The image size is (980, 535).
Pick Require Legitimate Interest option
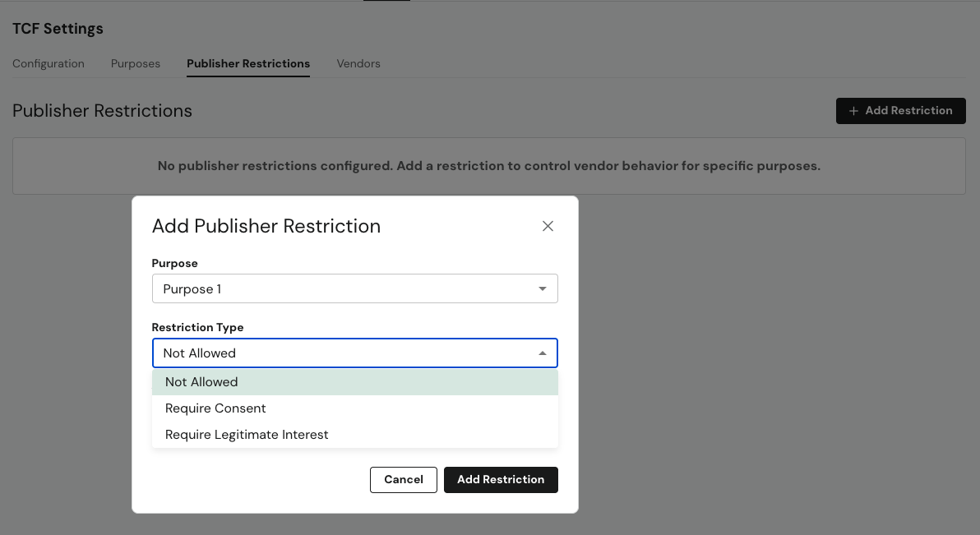[x=354, y=435]
